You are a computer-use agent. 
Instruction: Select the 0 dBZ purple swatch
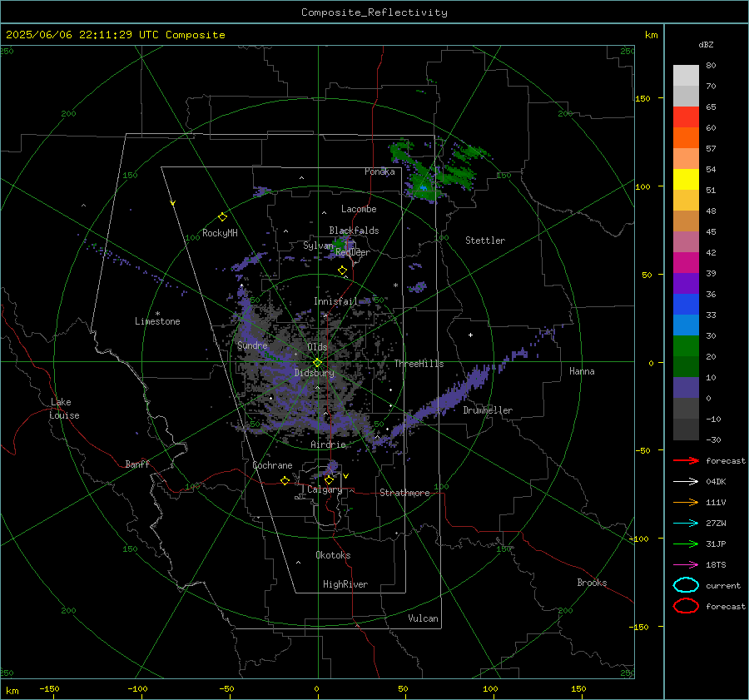[x=686, y=387]
